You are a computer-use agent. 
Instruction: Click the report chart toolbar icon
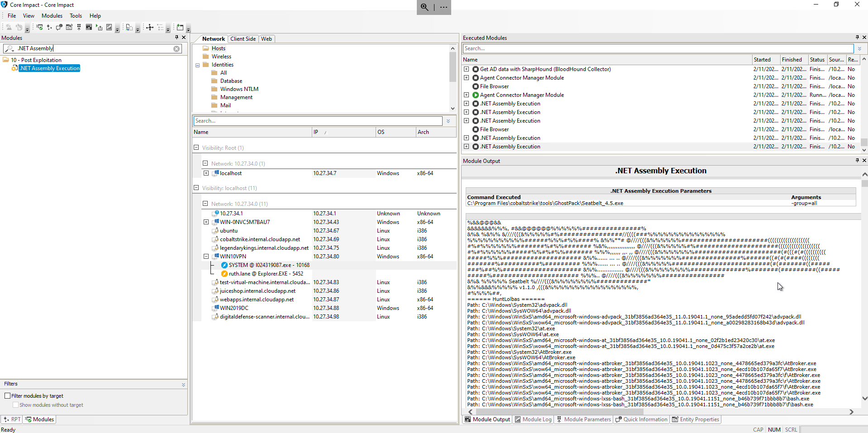coord(109,27)
